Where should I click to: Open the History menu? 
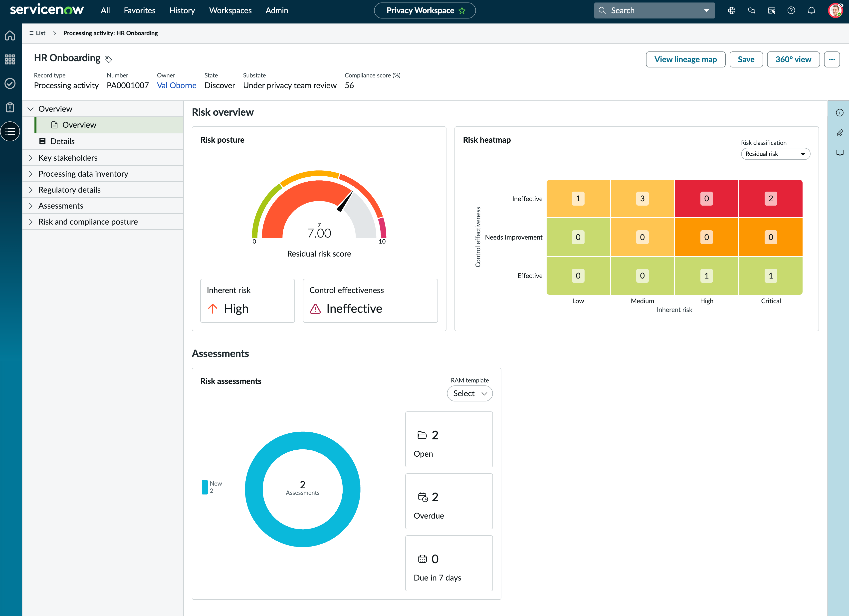coord(182,10)
